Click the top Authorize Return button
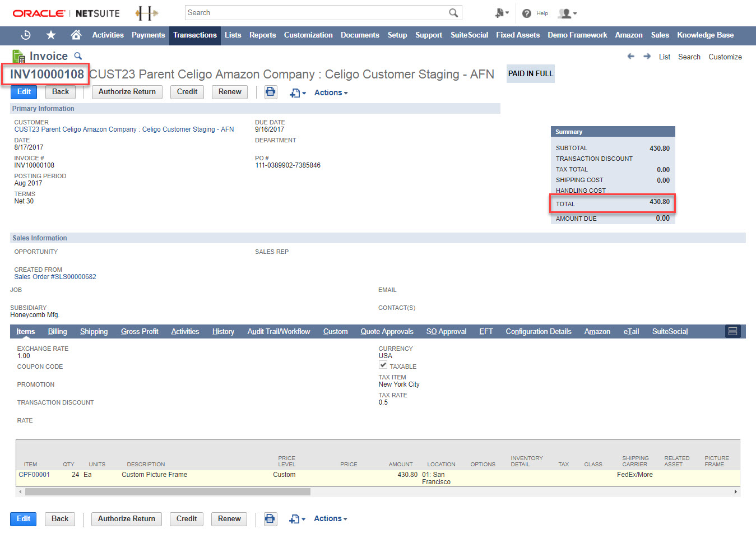The image size is (756, 538). tap(127, 92)
